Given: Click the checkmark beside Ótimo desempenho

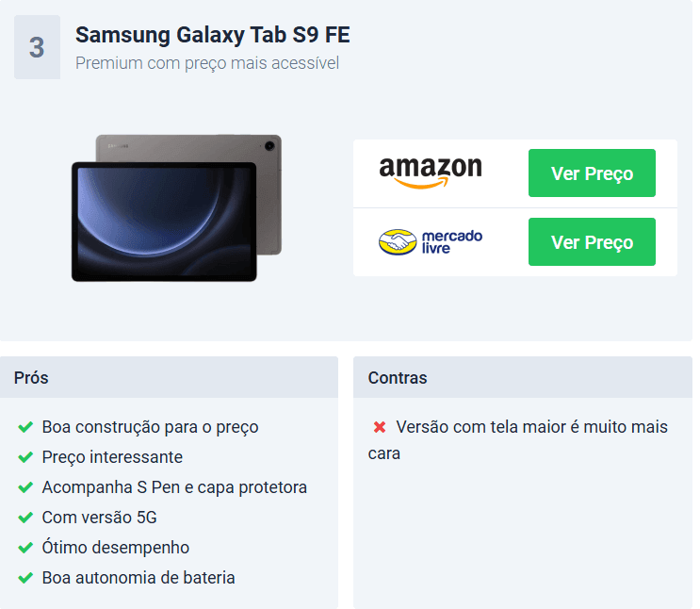Looking at the screenshot, I should (x=25, y=548).
